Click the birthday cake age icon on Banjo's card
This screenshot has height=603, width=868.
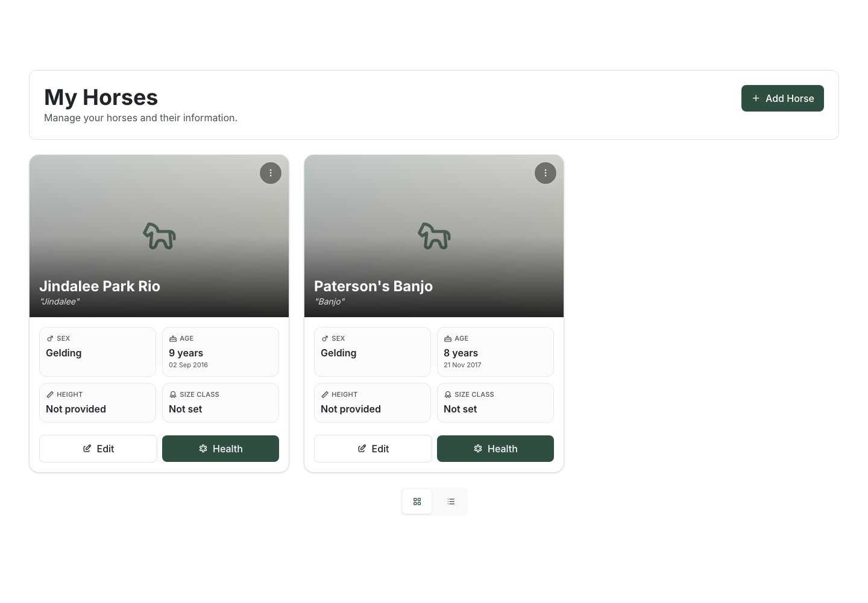coord(448,338)
